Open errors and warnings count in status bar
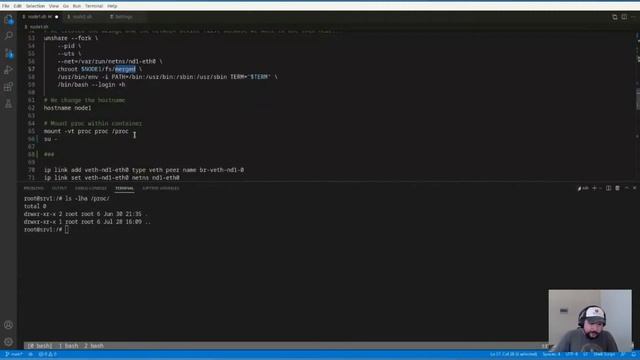 [x=47, y=354]
